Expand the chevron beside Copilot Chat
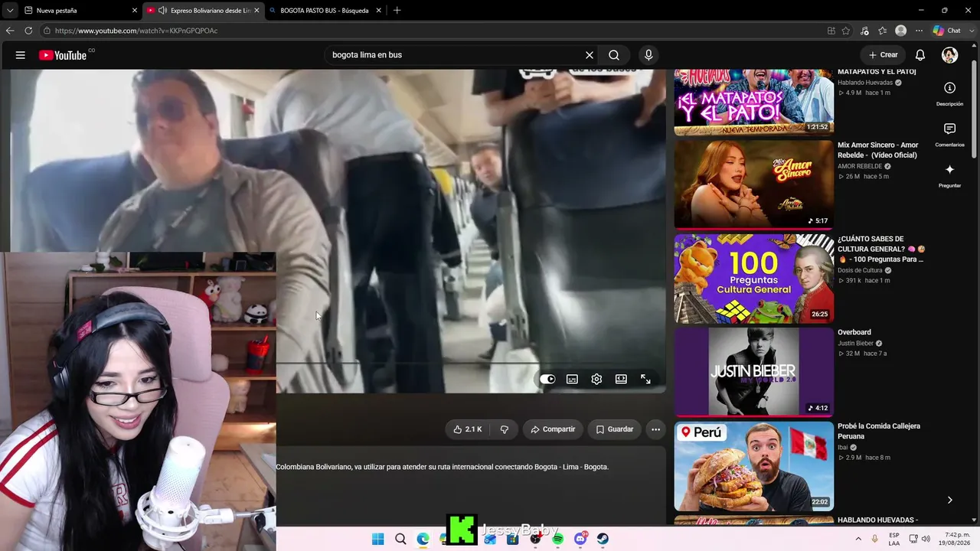Screen dimensions: 980x551 coord(971,31)
